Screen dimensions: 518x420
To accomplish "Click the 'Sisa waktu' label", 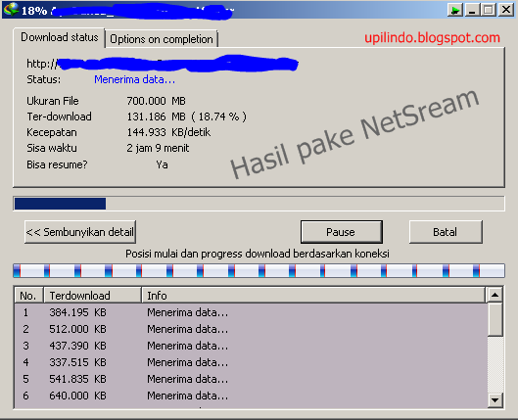I will coord(52,148).
